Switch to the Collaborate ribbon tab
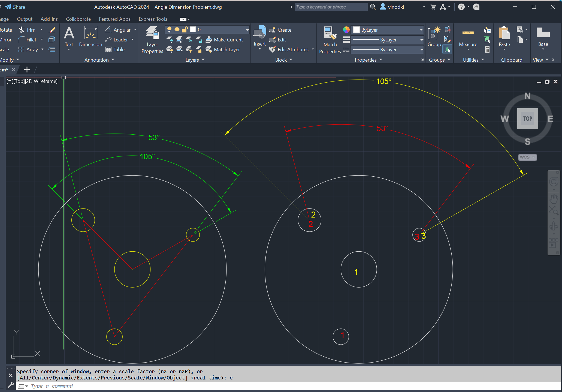Screen dimensions: 562x392 78,19
